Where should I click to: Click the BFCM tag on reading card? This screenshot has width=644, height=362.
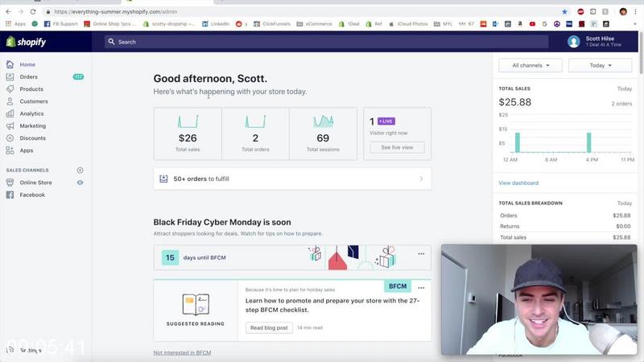pyautogui.click(x=397, y=286)
